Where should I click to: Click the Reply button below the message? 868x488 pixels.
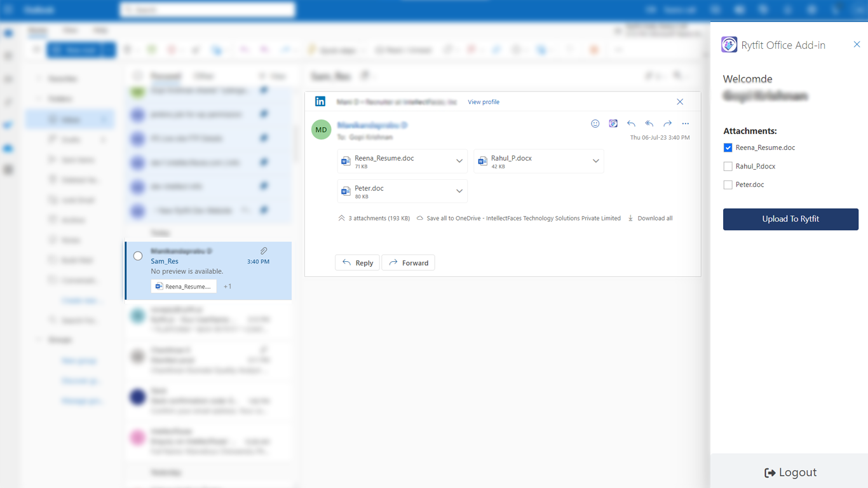tap(357, 263)
